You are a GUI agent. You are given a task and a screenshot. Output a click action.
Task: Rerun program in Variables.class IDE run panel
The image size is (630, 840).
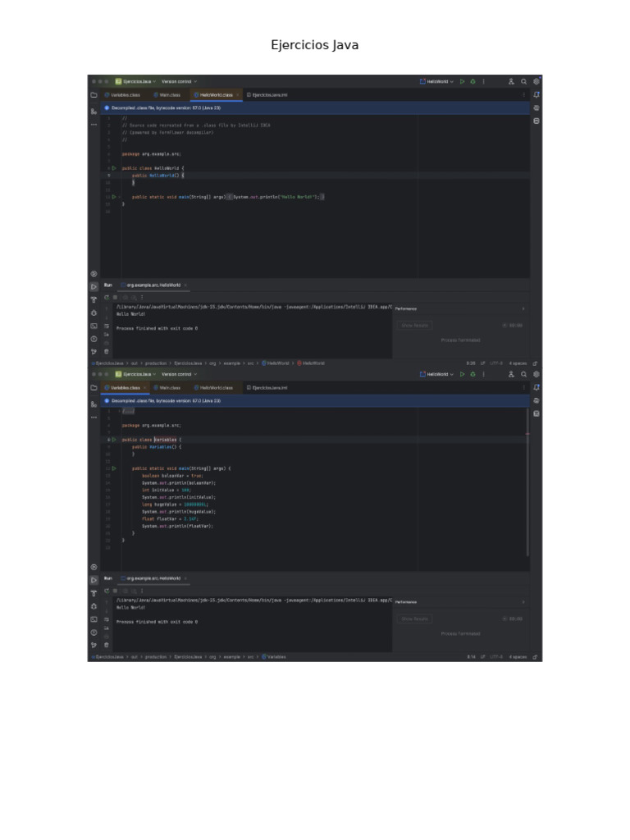[107, 591]
